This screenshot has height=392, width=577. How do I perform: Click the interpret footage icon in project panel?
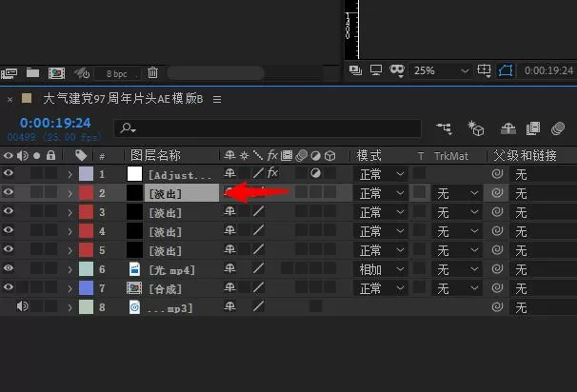[x=10, y=73]
